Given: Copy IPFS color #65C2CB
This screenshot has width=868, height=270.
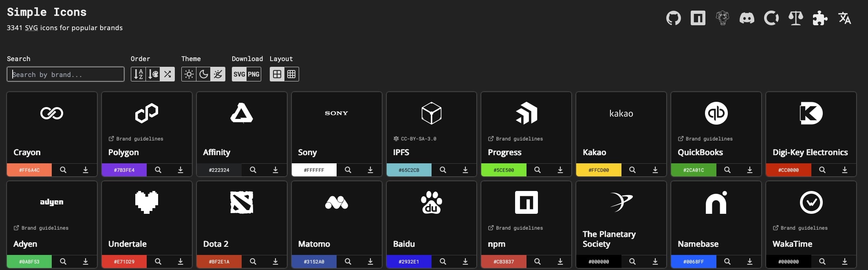Looking at the screenshot, I should pyautogui.click(x=409, y=170).
